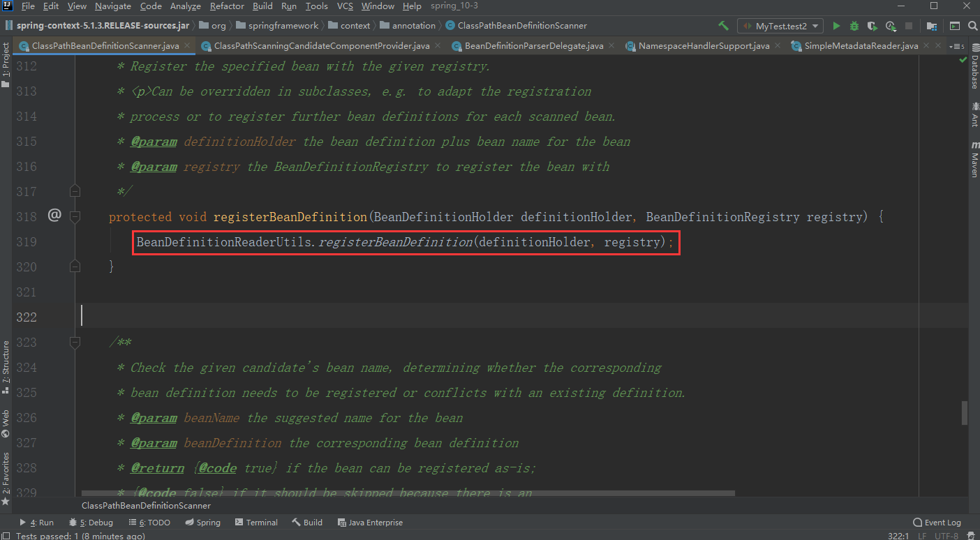This screenshot has height=540, width=980.
Task: Open the 4: Run tool window
Action: (37, 522)
